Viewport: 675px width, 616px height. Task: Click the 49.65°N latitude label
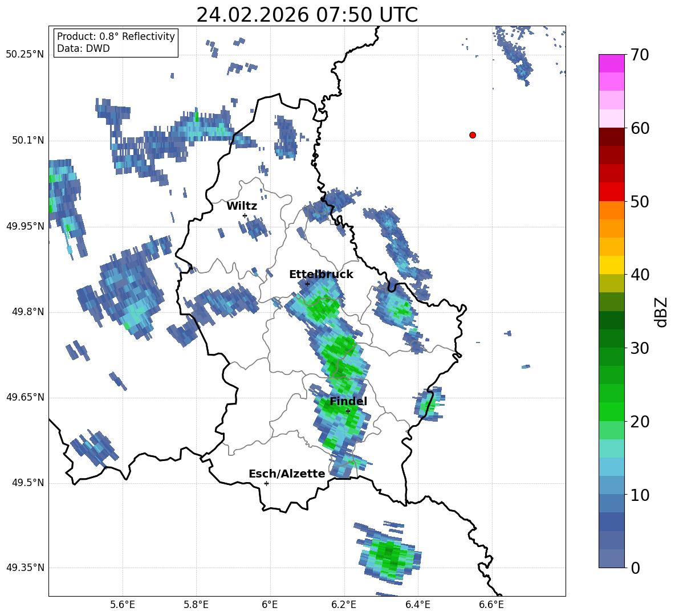click(x=26, y=397)
